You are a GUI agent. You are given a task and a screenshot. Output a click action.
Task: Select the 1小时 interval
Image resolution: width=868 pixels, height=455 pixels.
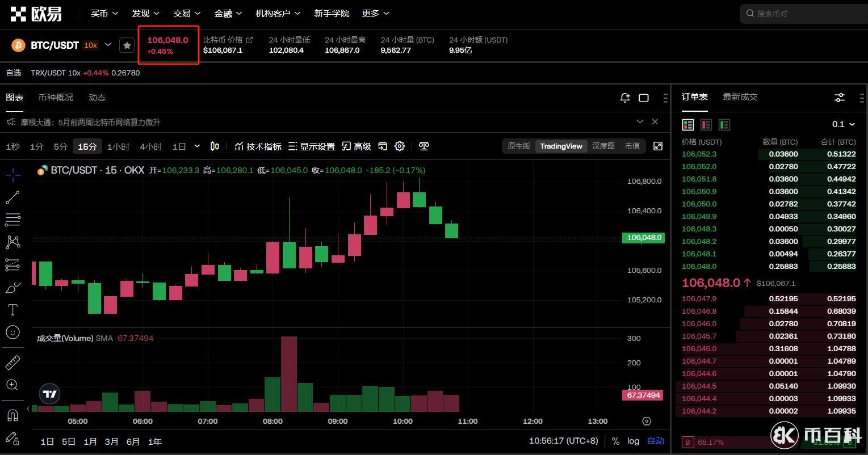coord(119,146)
